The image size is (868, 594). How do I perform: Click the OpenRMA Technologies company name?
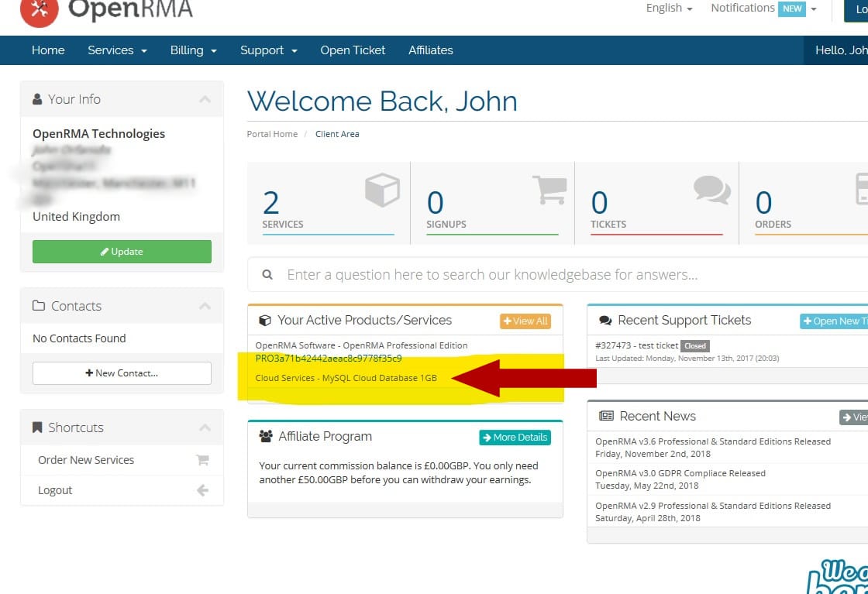[98, 134]
